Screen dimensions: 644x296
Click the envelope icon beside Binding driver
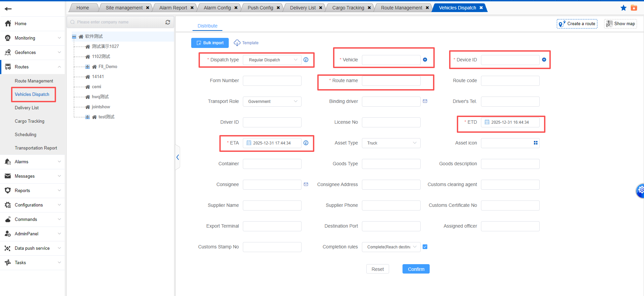425,101
